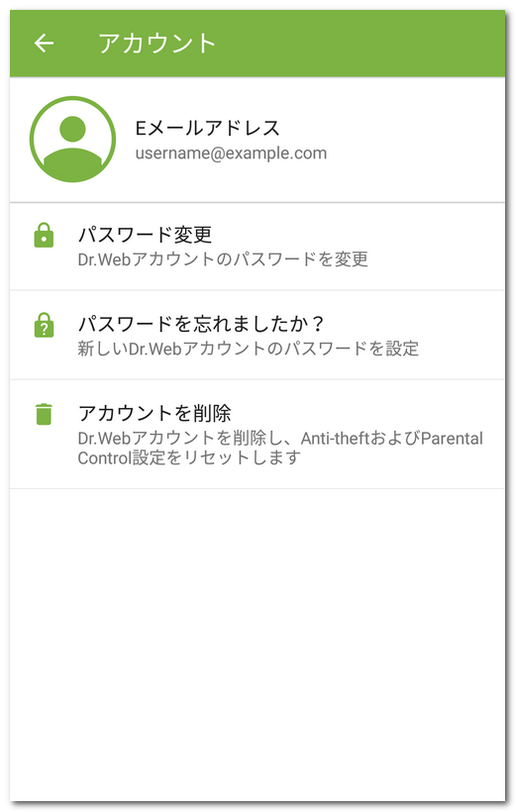The height and width of the screenshot is (812, 516).
Task: Click the Anti-theft and Parental Control reset description
Action: (280, 448)
